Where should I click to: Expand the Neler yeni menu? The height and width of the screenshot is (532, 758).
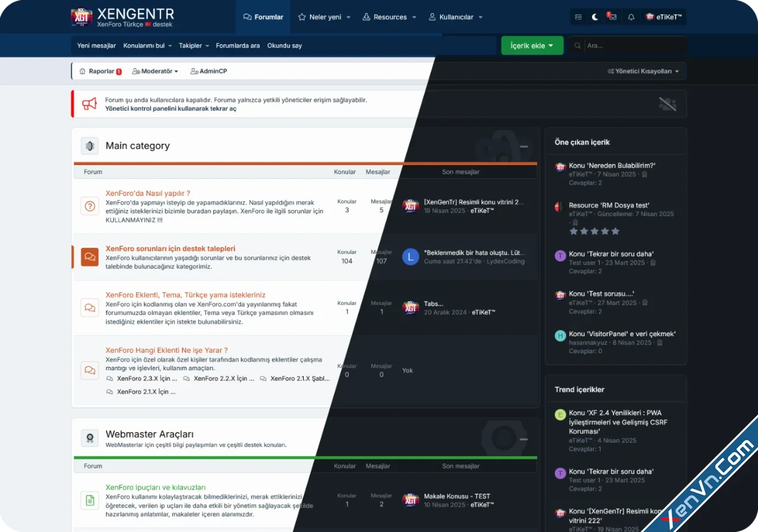pyautogui.click(x=324, y=17)
